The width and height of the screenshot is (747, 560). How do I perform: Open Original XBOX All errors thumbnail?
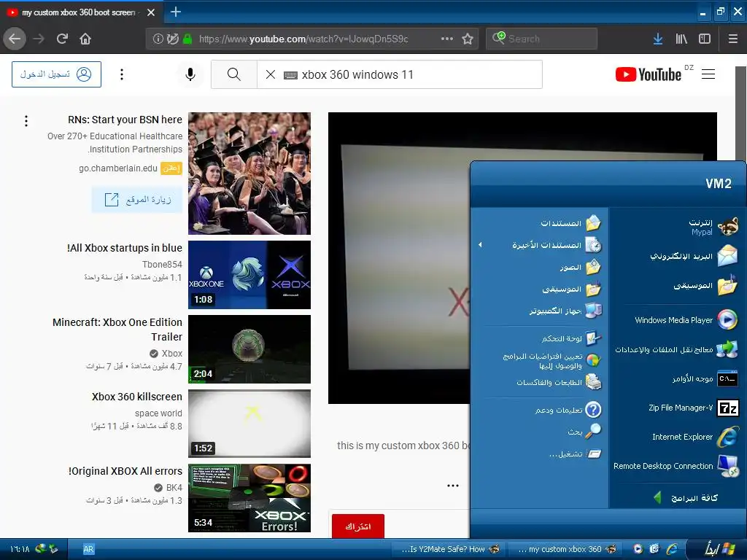pos(249,497)
